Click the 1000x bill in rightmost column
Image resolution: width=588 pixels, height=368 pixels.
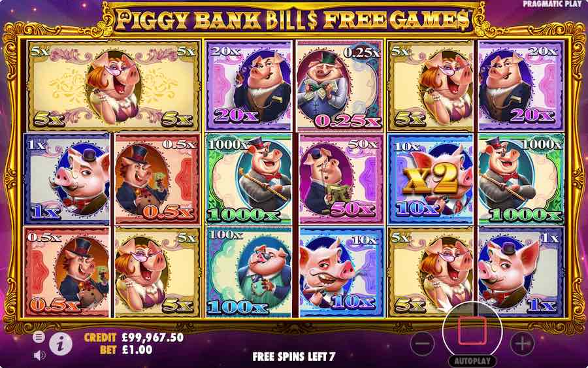[x=521, y=179]
